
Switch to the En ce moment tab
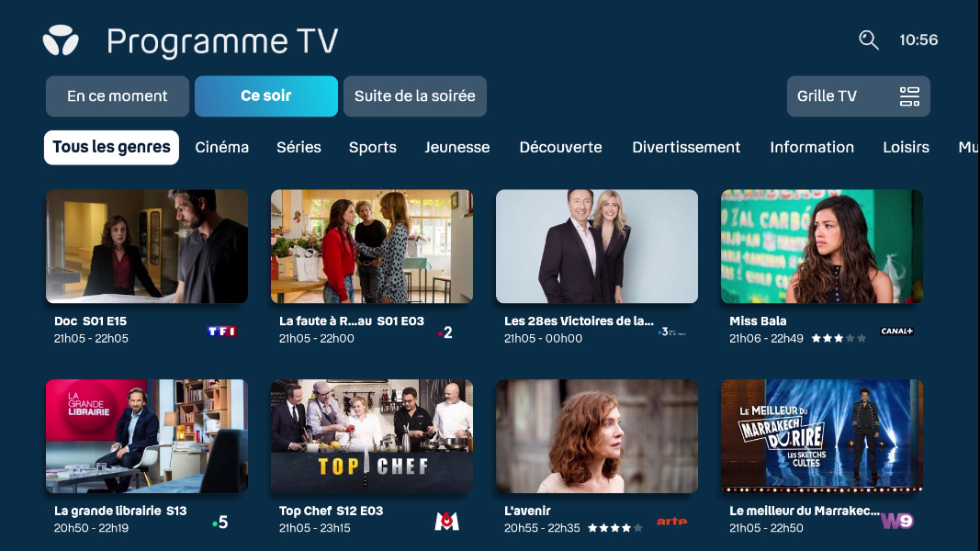click(118, 96)
